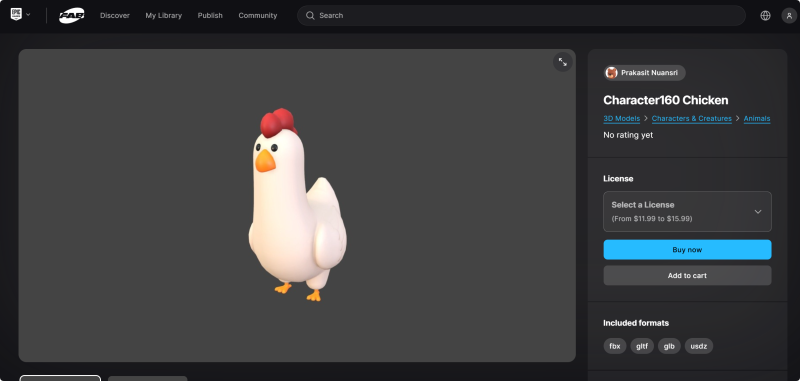
Task: Click Prakasit Nuansri avatar image
Action: coord(611,73)
